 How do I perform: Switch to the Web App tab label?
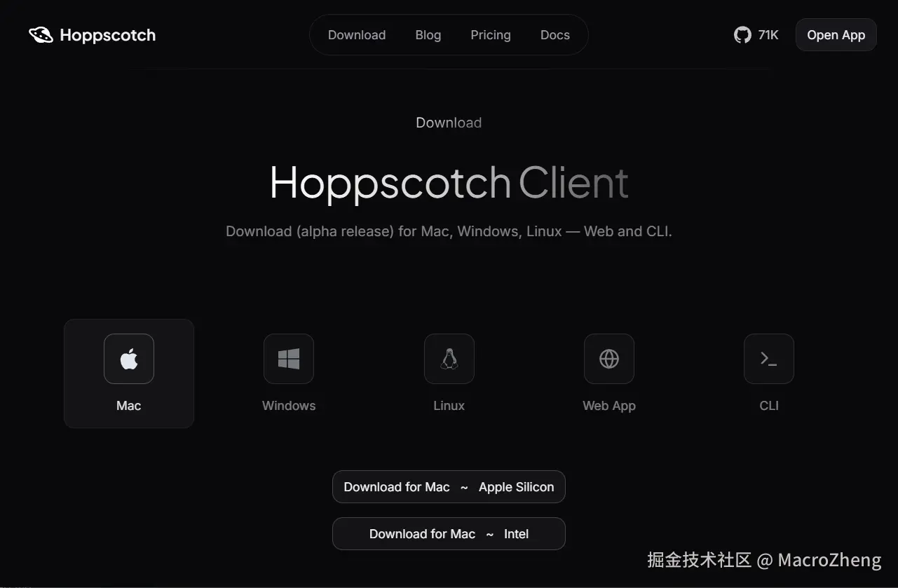click(609, 406)
